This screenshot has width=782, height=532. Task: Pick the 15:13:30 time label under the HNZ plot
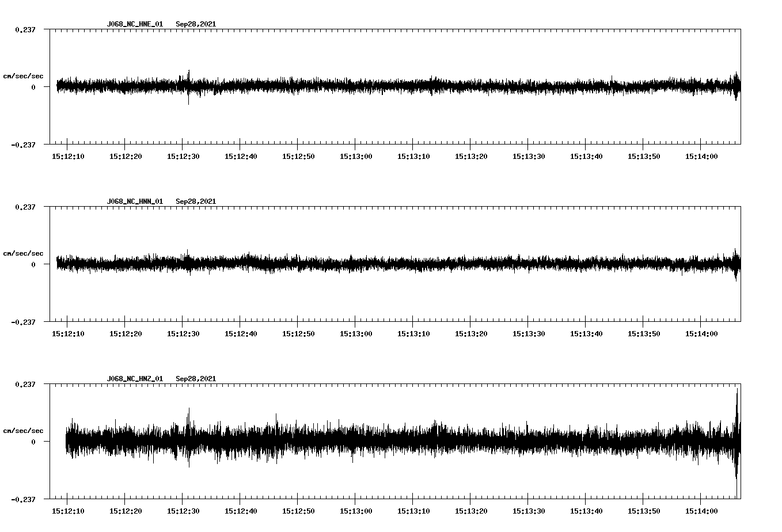coord(529,511)
